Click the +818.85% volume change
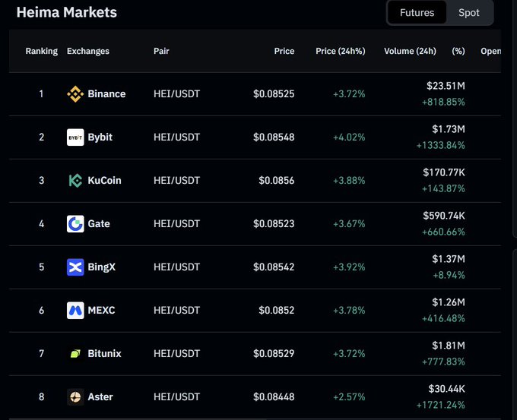Screen dimensions: 517x420 (x=443, y=102)
